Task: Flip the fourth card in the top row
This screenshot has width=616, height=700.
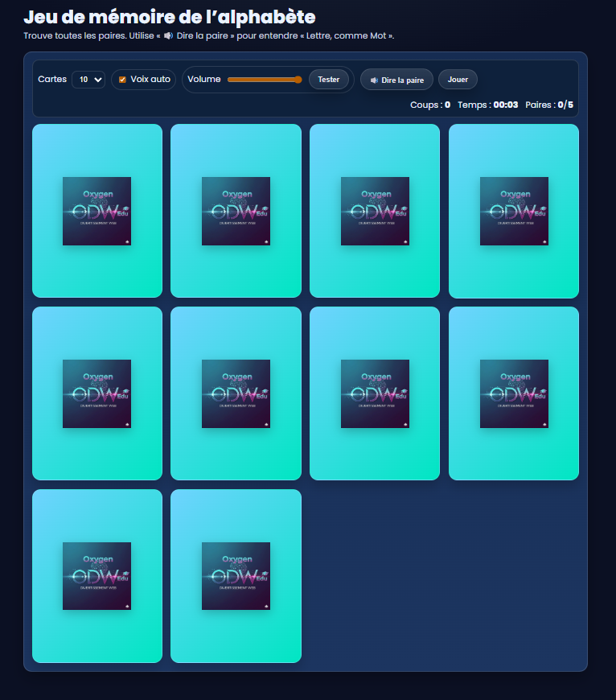Action: (514, 211)
